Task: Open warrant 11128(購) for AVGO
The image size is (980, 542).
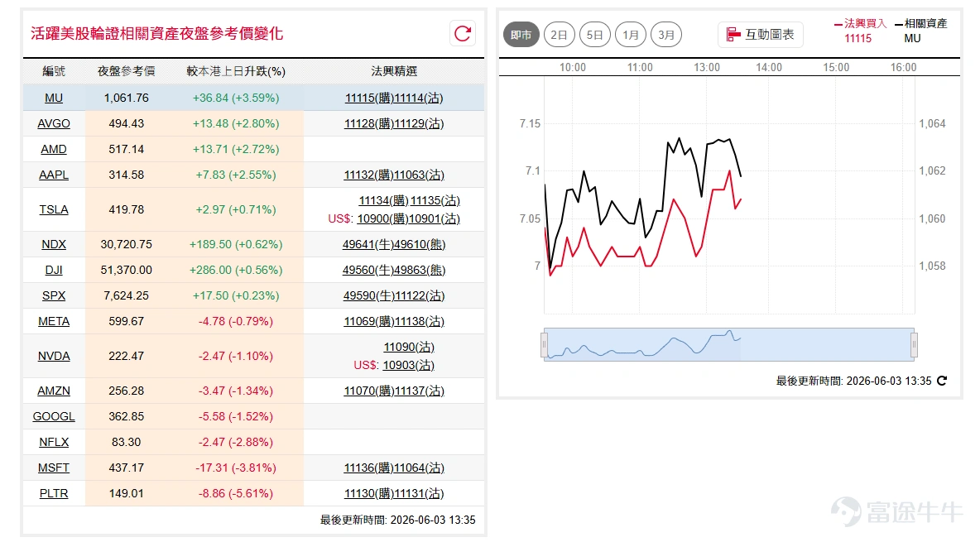Action: 369,124
